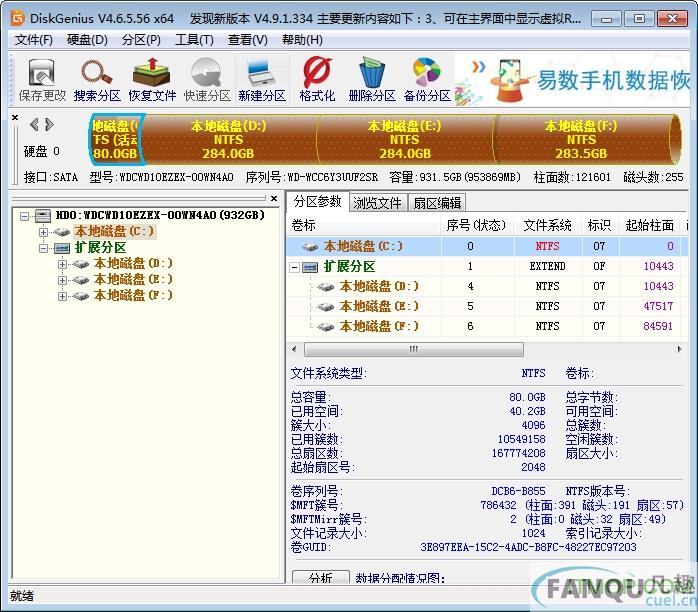Open the 硬盘(D) menu
Viewport: 698px width, 612px height.
pos(87,40)
